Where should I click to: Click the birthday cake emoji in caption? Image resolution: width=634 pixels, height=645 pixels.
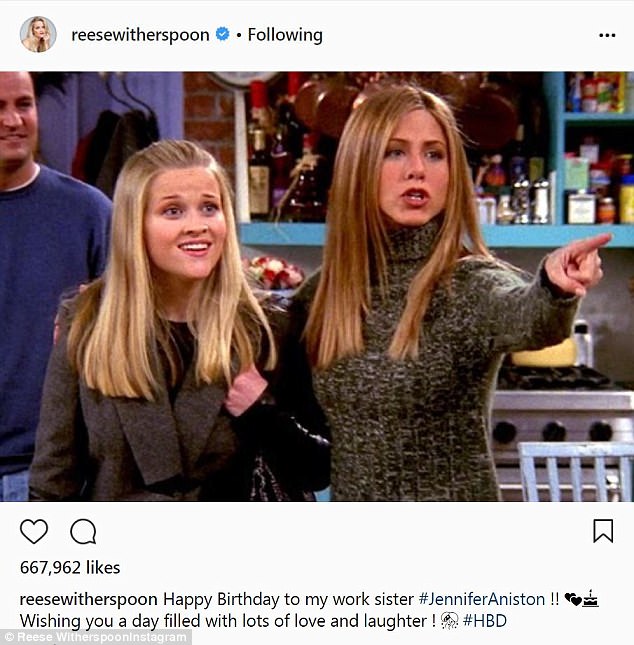[x=591, y=599]
